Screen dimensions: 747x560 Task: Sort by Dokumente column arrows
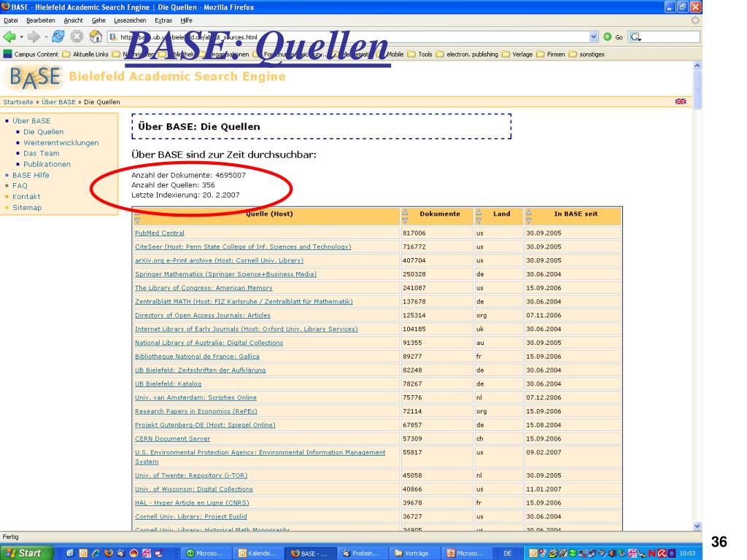[x=405, y=216]
